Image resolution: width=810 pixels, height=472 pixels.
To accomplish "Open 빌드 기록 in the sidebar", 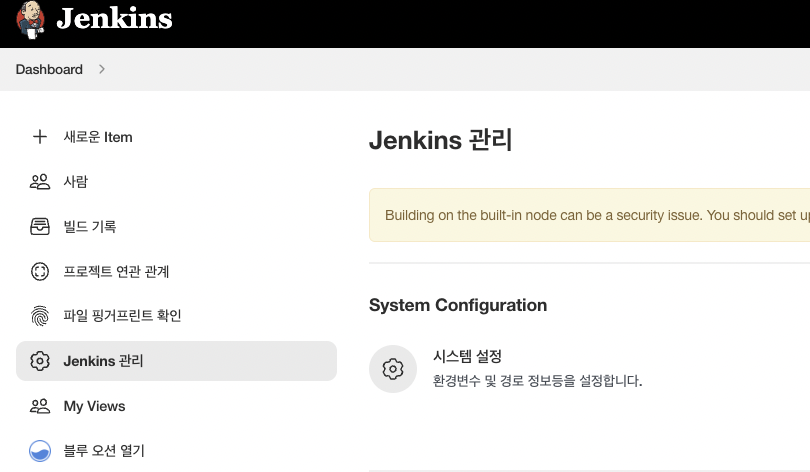I will point(89,226).
